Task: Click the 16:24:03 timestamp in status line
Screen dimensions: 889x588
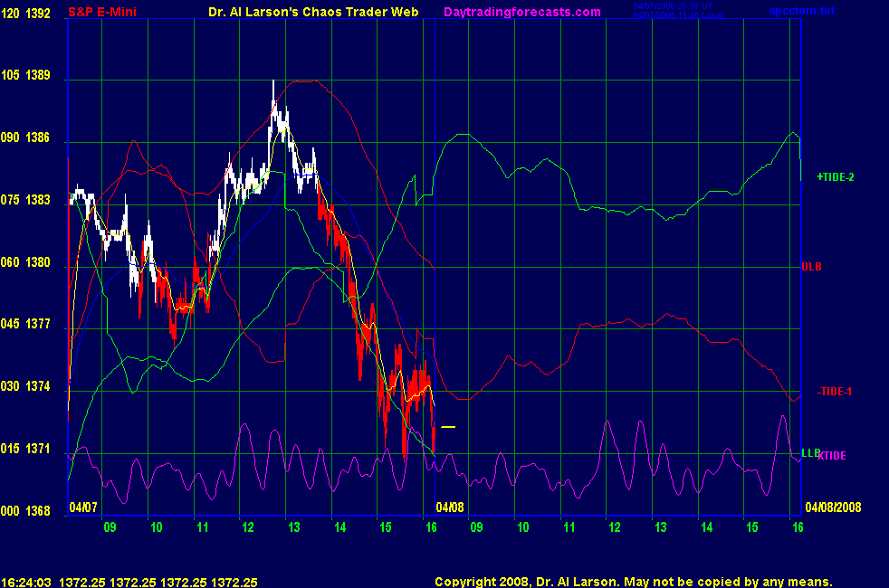Action: (25, 582)
